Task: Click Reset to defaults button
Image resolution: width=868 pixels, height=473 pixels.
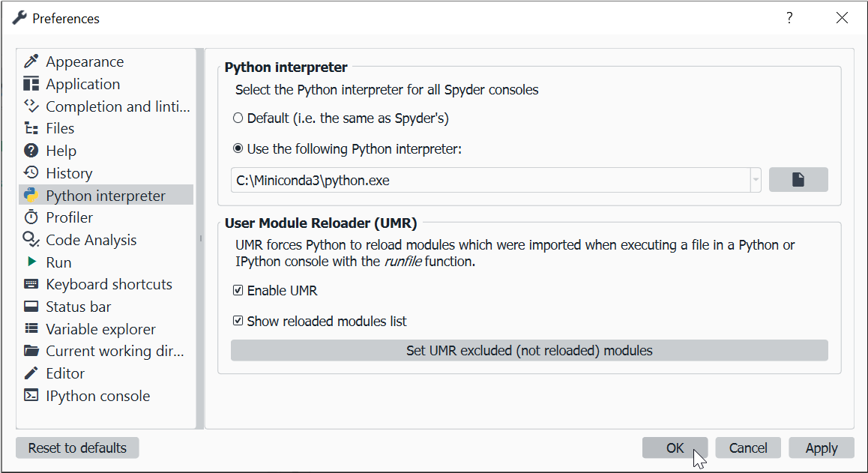Action: pos(77,448)
